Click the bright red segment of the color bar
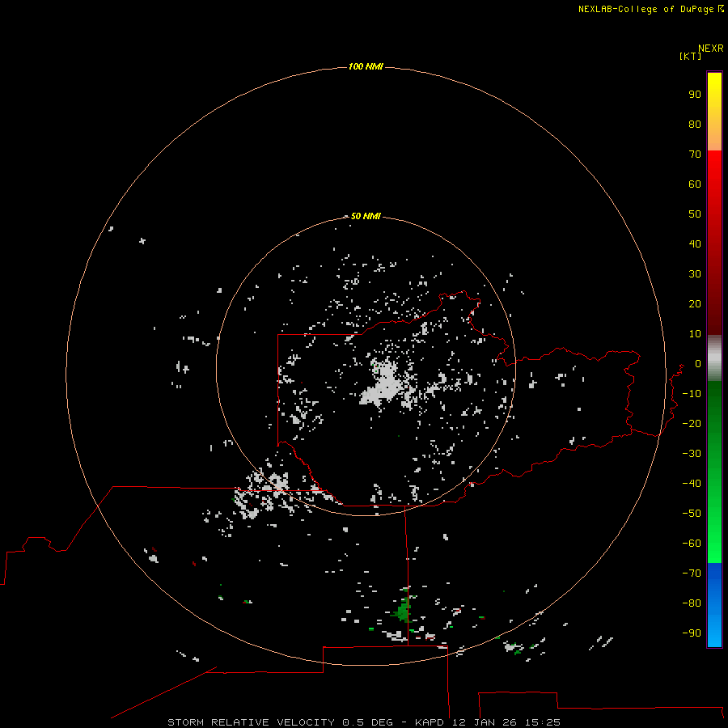 click(714, 186)
